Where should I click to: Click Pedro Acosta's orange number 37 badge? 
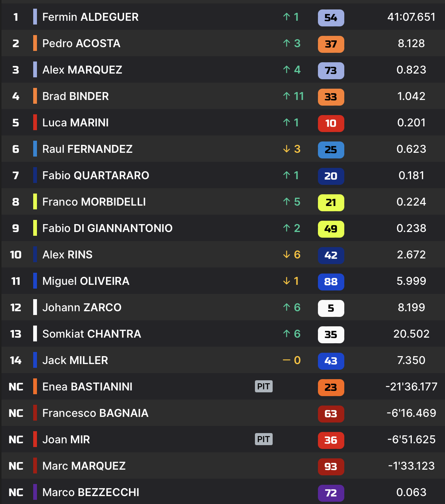[331, 44]
